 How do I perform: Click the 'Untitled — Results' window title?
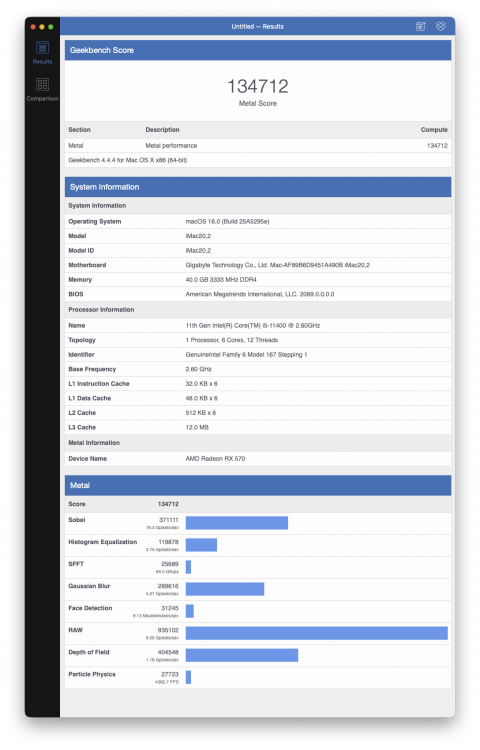click(x=258, y=27)
